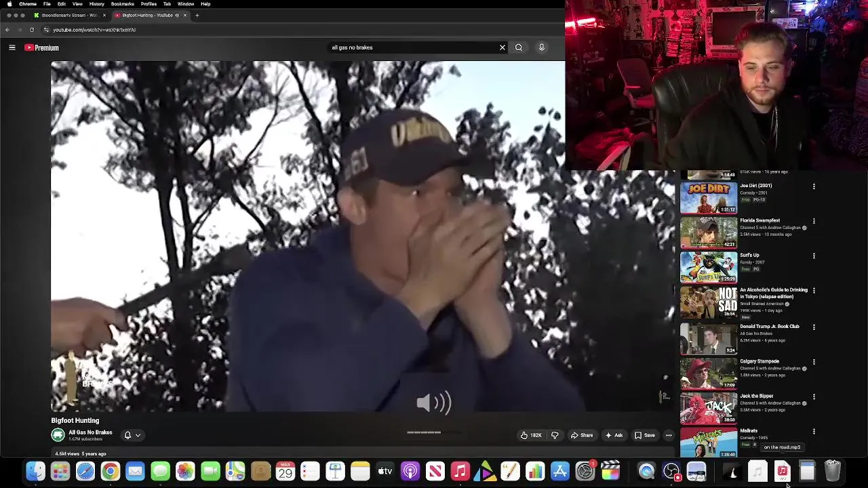Open App Store from the Dock

(x=560, y=470)
